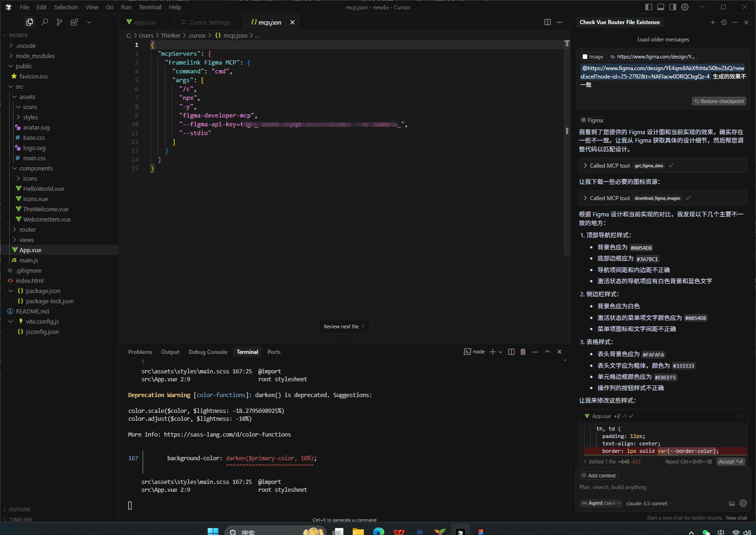Viewport: 756px width, 535px height.
Task: Show chat history clock icon
Action: [x=724, y=22]
